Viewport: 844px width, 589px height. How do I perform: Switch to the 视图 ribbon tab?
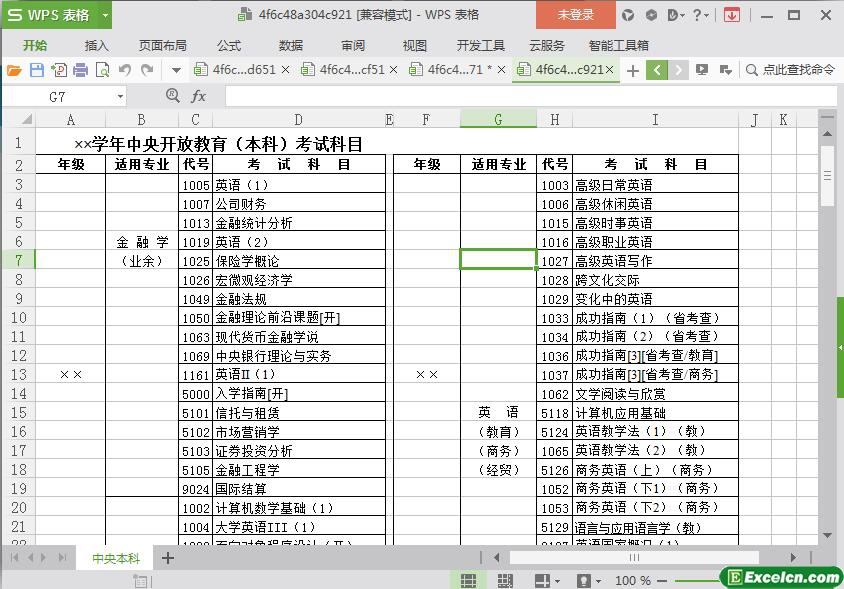coord(415,46)
